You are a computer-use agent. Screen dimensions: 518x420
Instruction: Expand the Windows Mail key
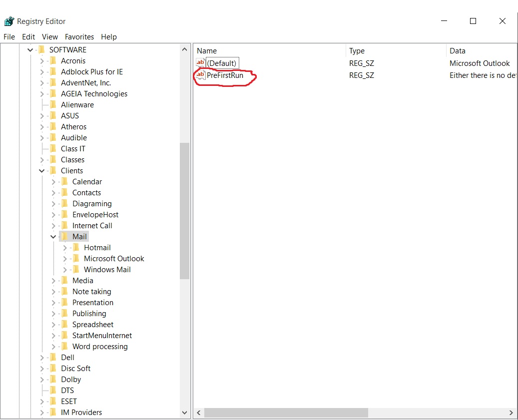[x=65, y=270]
